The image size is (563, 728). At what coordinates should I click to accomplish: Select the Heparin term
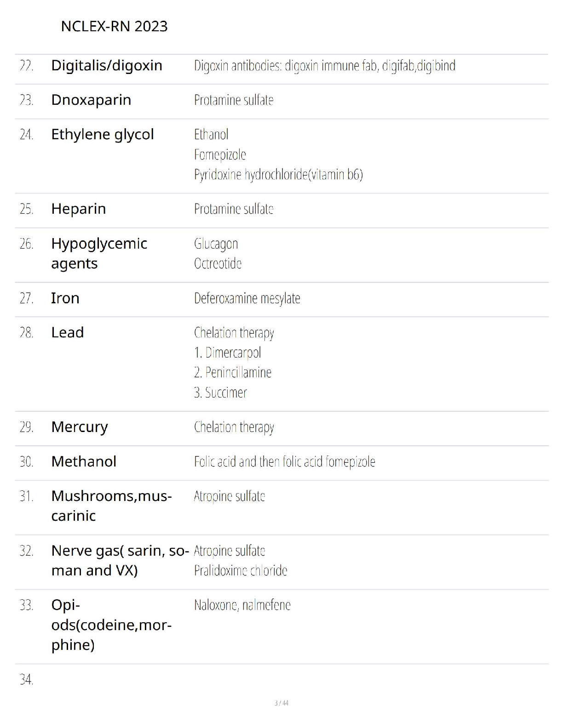point(79,209)
